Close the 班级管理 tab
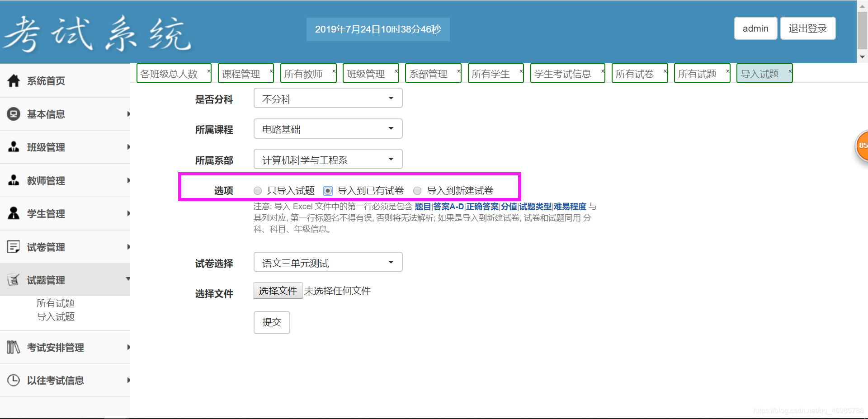 [396, 71]
